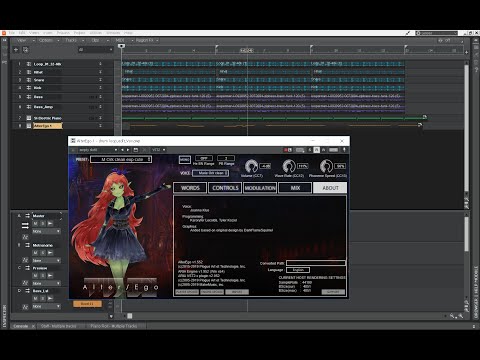Open the VOICE selector dropdown
Viewport: 480px width, 360px height.
point(210,173)
